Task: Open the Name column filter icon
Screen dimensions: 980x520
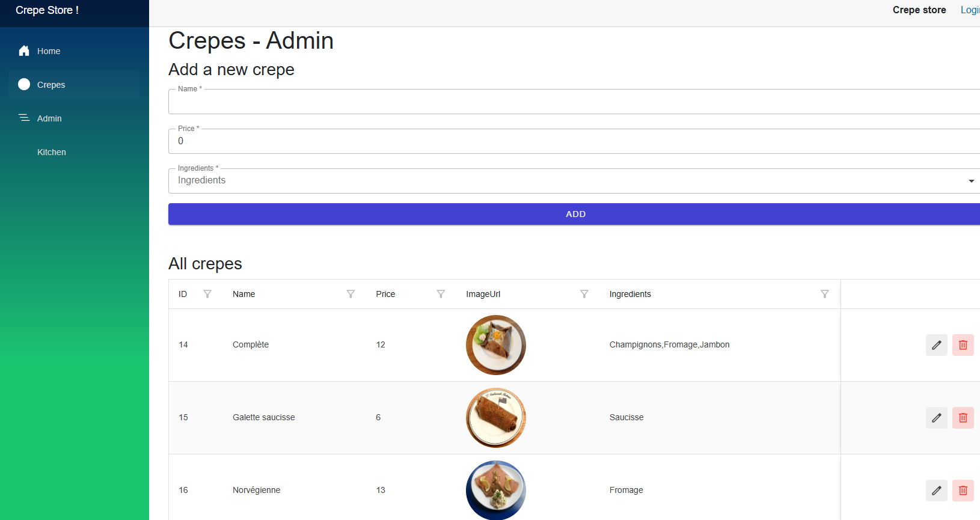Action: click(351, 294)
